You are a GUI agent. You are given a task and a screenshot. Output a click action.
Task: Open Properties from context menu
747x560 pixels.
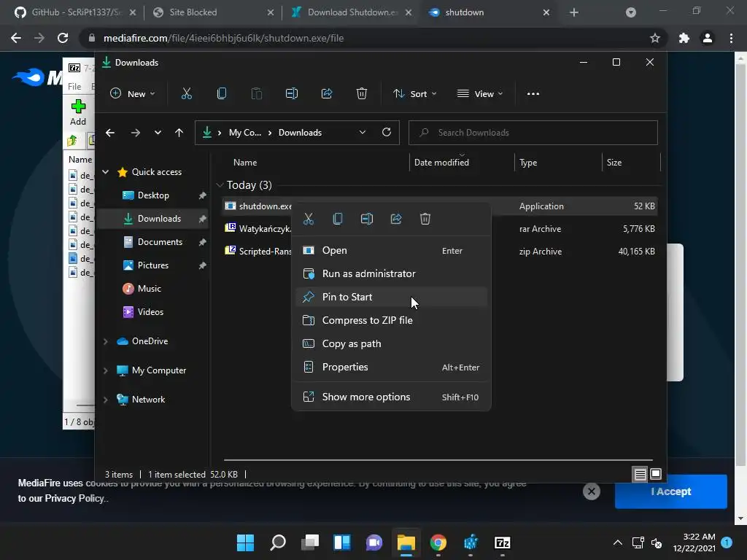pyautogui.click(x=391, y=367)
